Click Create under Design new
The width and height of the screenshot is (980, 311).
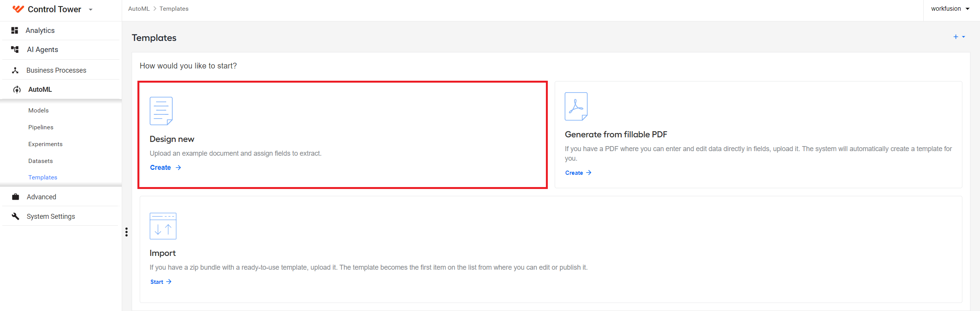point(165,168)
